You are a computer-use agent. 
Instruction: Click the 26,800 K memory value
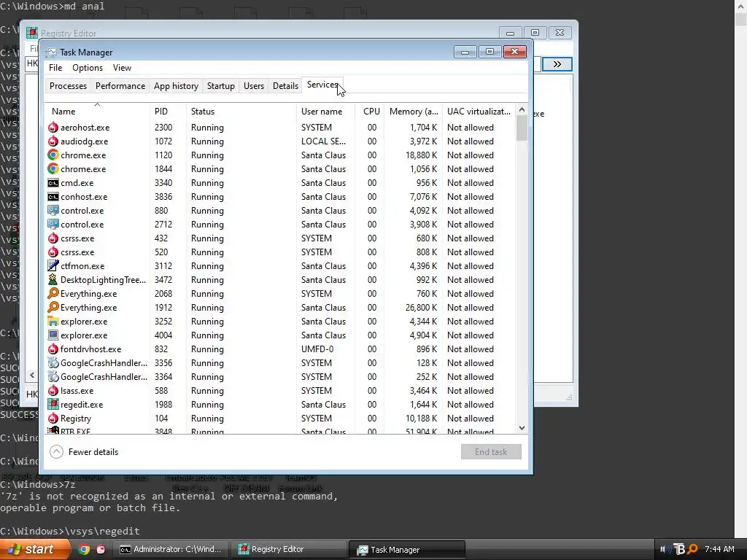coord(421,308)
